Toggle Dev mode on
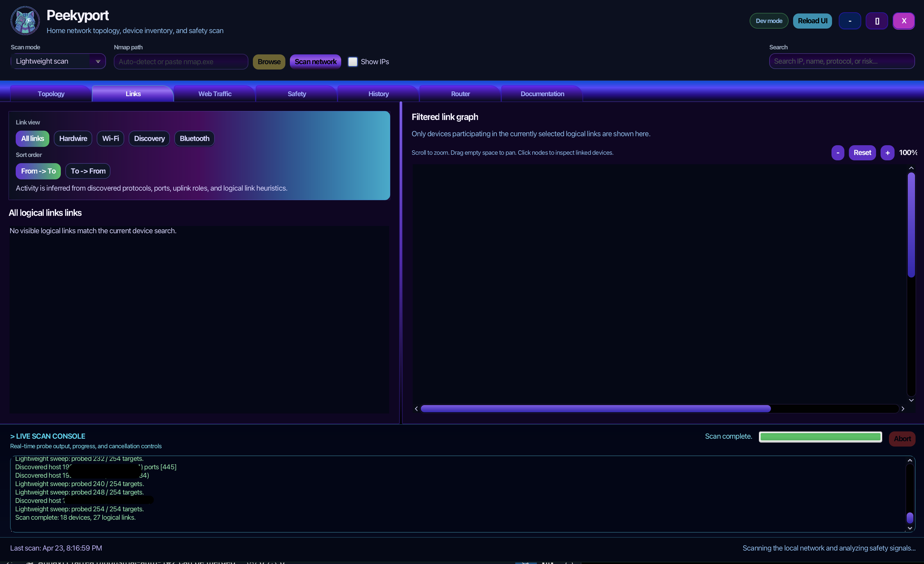The height and width of the screenshot is (564, 924). click(x=769, y=21)
